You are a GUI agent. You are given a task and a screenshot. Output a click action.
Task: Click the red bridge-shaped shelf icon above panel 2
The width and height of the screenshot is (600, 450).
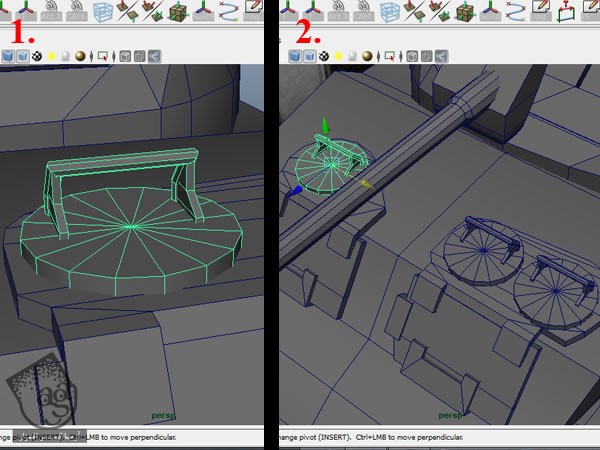(566, 11)
